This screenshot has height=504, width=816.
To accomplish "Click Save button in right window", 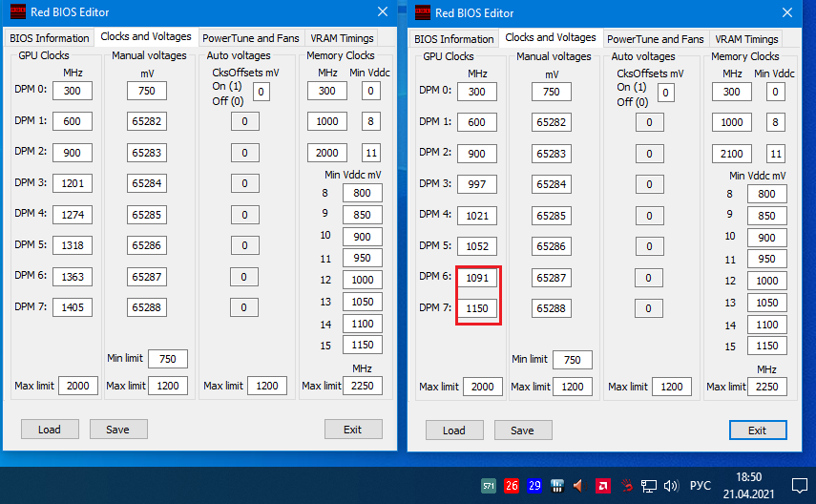I will pyautogui.click(x=522, y=430).
